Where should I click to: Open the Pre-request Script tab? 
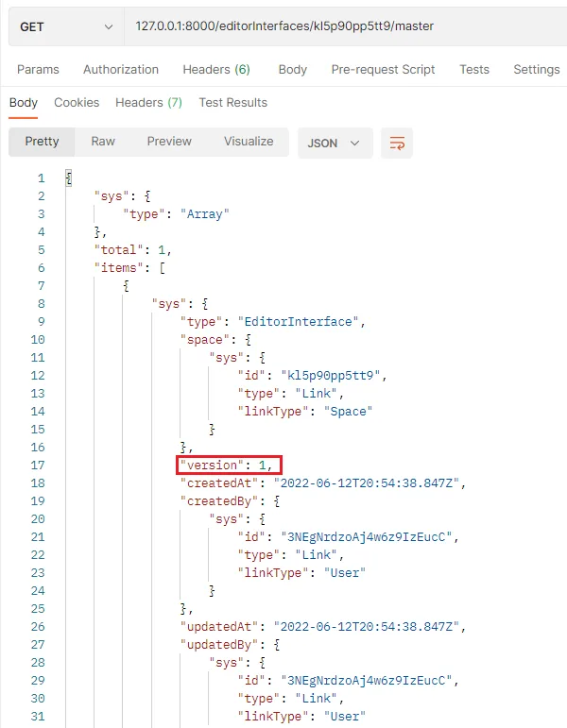[383, 70]
